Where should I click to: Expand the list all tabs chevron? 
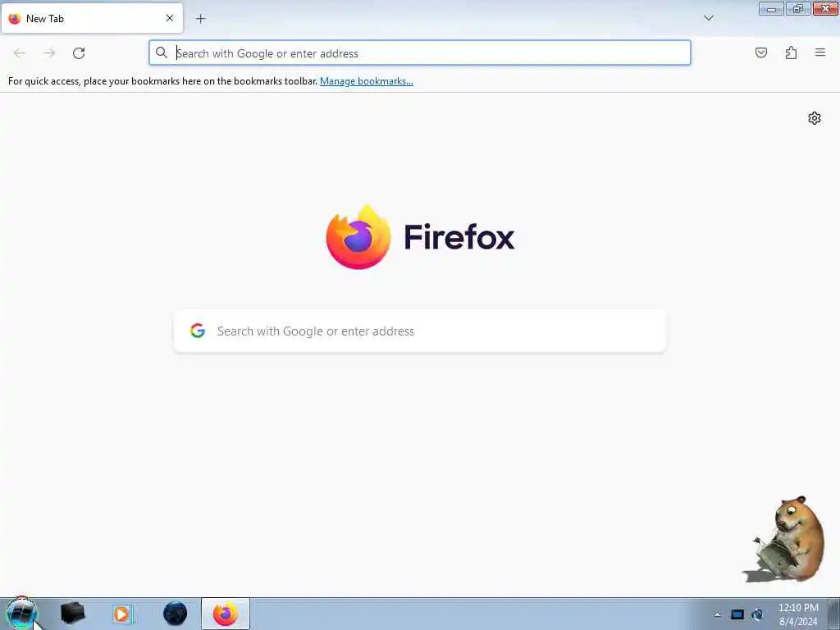pyautogui.click(x=708, y=18)
